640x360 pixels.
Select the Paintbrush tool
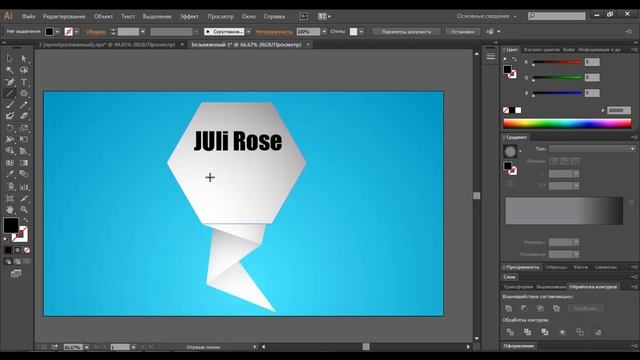tap(9, 105)
